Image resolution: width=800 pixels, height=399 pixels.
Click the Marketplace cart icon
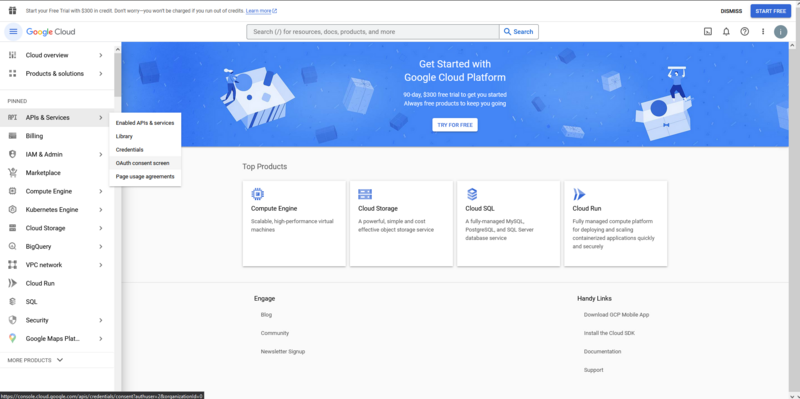(x=13, y=172)
